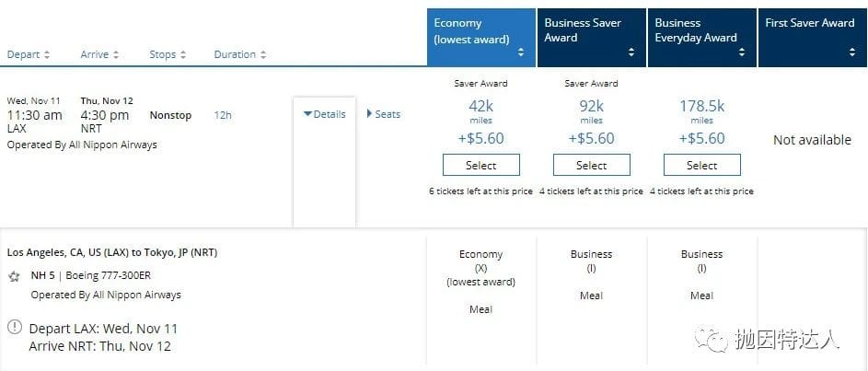This screenshot has width=868, height=371.
Task: Click sort arrows on First Saver Award
Action: (852, 52)
